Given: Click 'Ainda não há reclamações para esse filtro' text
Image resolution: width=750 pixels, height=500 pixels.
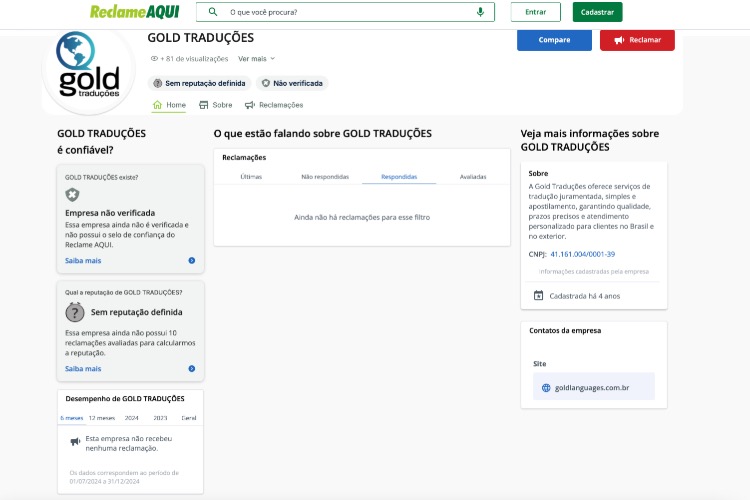Looking at the screenshot, I should pos(362,217).
